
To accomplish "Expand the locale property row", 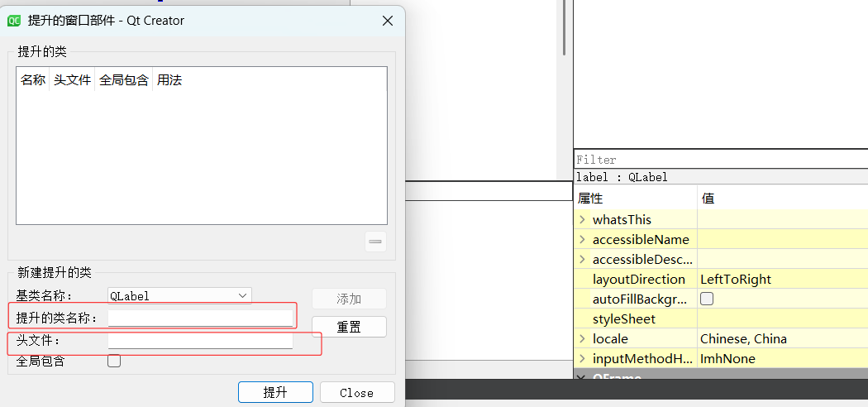I will (582, 338).
